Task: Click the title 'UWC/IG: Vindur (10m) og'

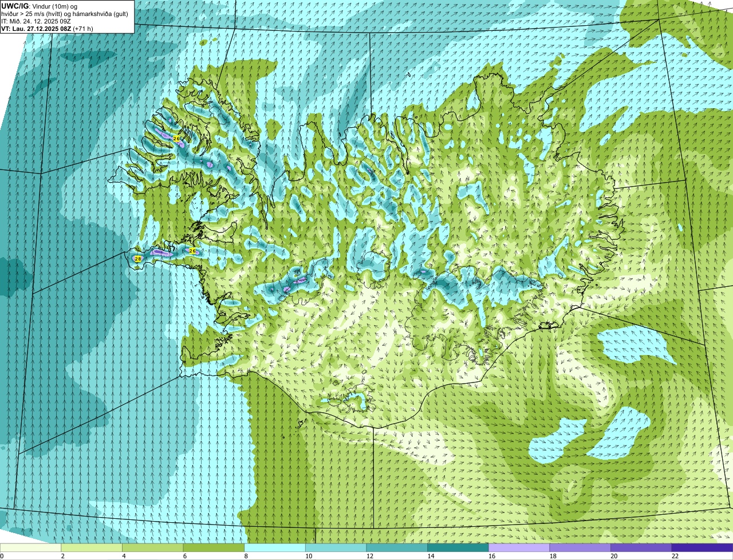Action: (40, 6)
